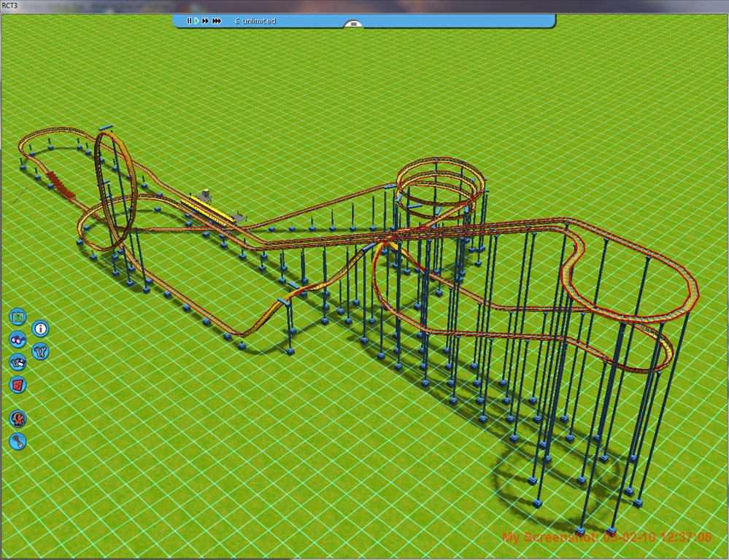Click the circular helix track section

tap(440, 181)
